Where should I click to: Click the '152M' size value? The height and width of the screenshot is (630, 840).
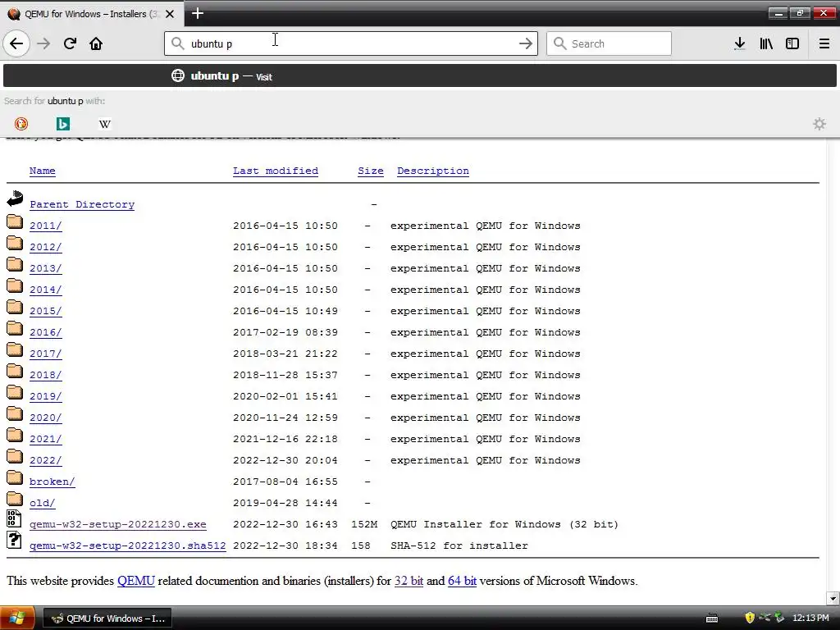click(x=364, y=524)
